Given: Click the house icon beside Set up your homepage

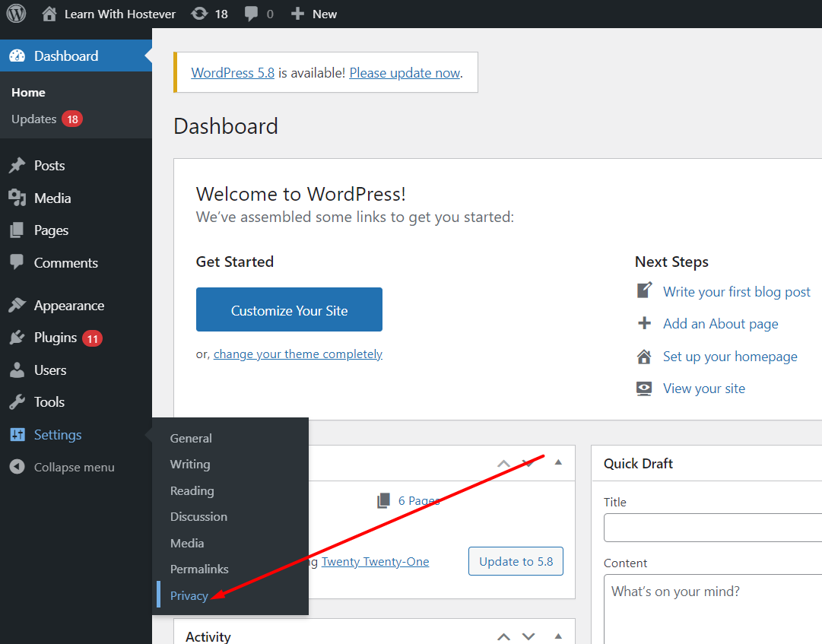Looking at the screenshot, I should [644, 357].
